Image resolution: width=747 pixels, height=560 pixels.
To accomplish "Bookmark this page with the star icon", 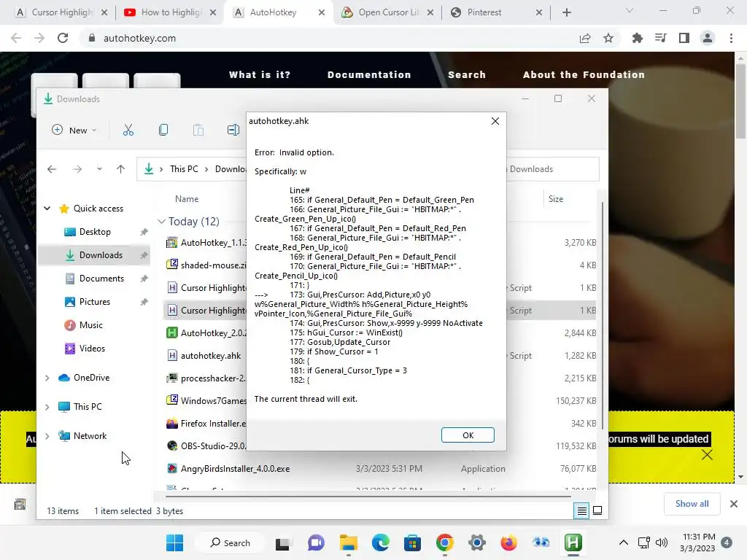I will 608,38.
